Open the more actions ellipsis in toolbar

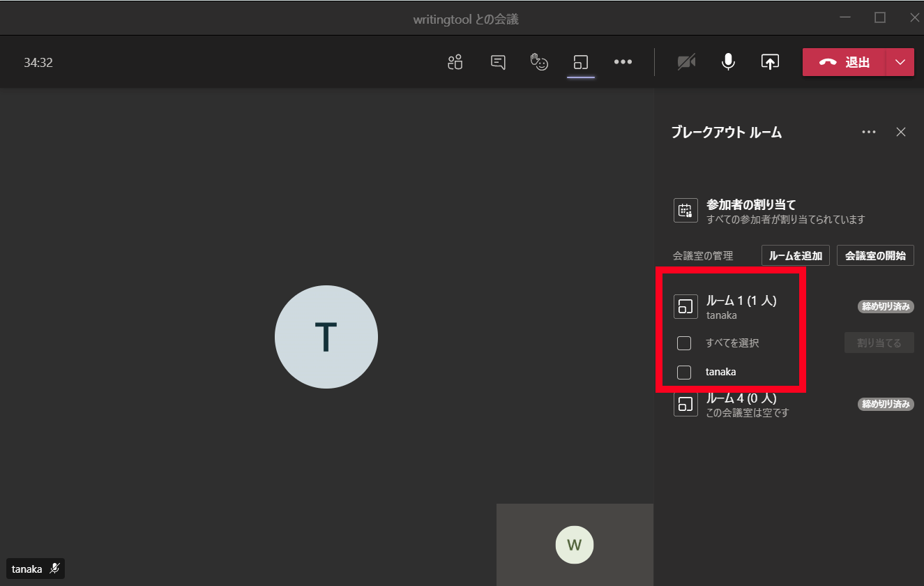tap(623, 62)
